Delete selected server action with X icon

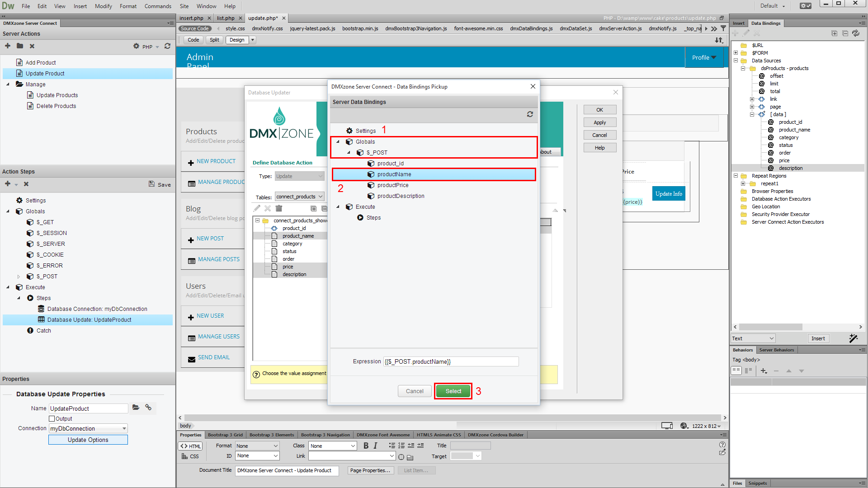click(x=32, y=46)
